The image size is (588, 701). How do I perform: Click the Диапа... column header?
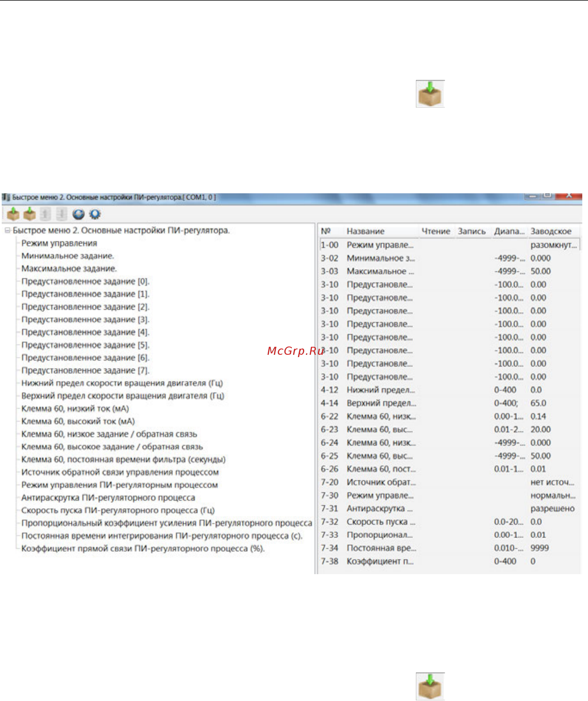[510, 231]
